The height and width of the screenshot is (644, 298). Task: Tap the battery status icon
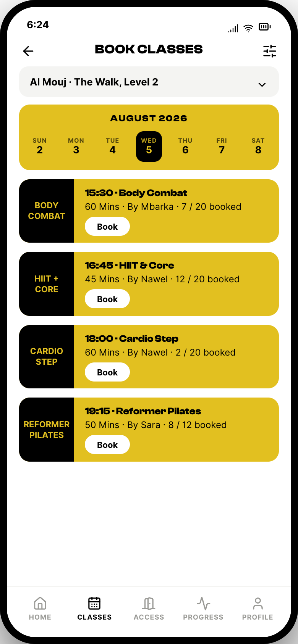(x=265, y=27)
